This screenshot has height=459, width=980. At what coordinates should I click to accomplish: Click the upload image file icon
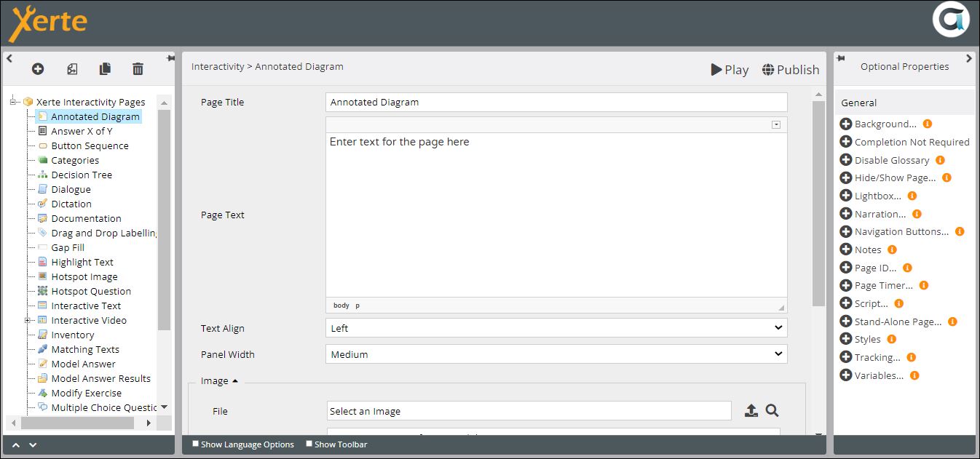click(751, 411)
